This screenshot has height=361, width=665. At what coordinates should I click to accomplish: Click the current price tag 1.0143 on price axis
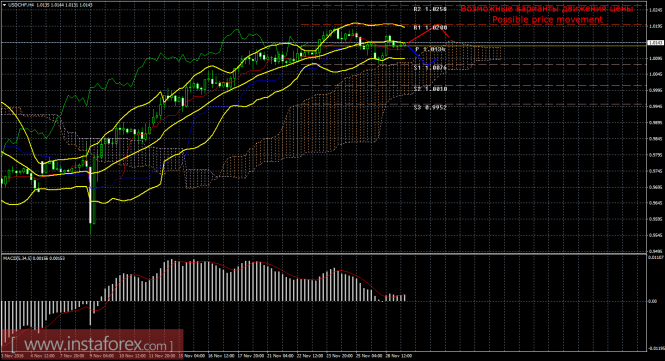coord(656,43)
